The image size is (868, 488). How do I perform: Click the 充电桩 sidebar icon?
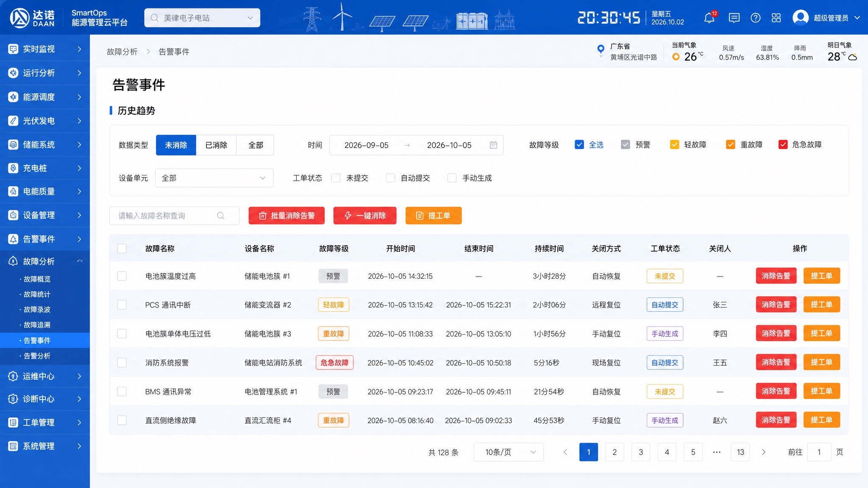pyautogui.click(x=13, y=168)
